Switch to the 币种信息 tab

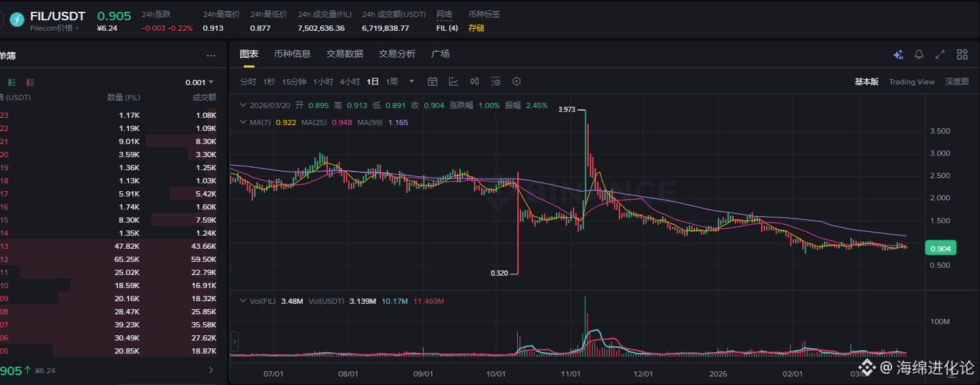click(x=292, y=54)
